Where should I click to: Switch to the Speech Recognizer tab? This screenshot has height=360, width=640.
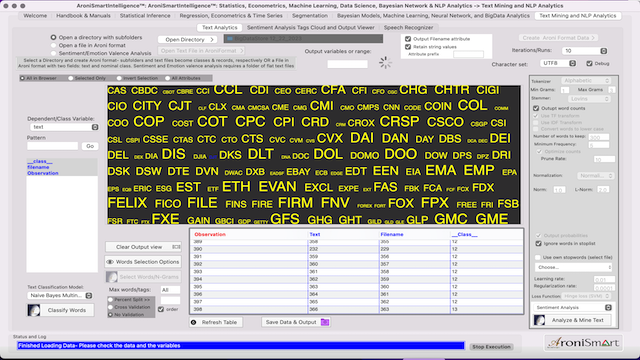pos(408,27)
